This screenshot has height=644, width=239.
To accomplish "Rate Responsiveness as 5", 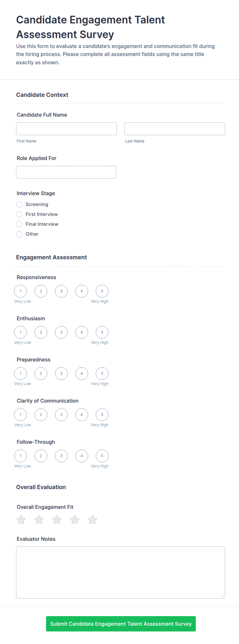I will pyautogui.click(x=102, y=291).
